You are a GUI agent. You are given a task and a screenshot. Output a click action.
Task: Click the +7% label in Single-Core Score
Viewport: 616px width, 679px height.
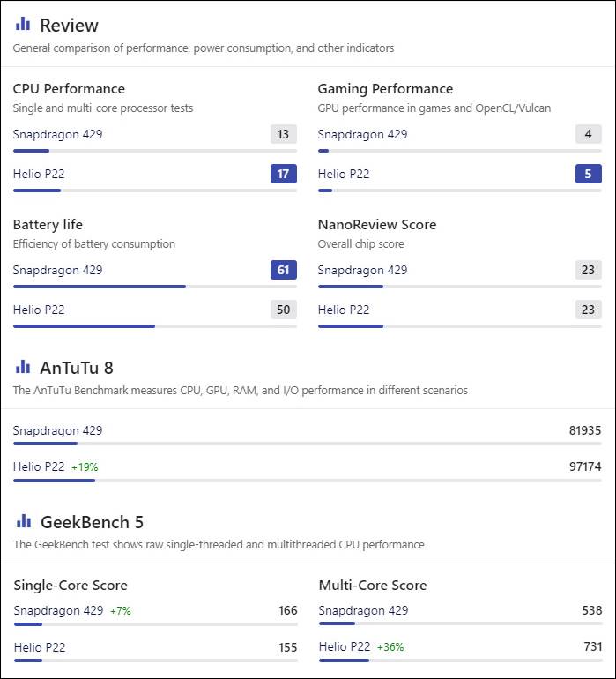121,610
